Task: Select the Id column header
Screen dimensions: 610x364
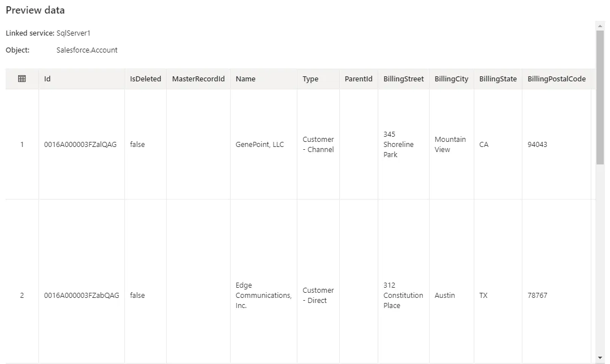Action: 47,79
